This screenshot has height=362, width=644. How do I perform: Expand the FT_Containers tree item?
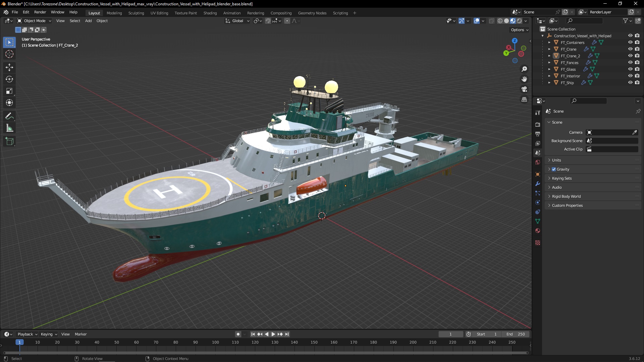click(549, 43)
